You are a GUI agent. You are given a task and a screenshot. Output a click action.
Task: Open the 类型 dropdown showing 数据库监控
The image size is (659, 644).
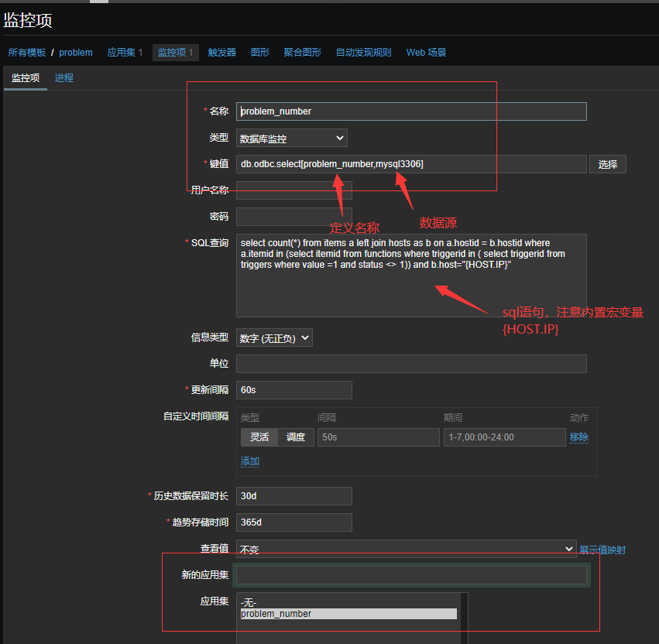292,138
